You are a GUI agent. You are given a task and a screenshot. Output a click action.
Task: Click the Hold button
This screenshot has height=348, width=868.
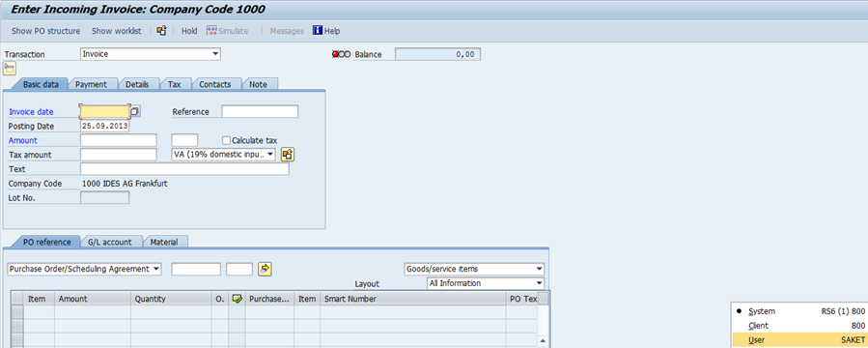pos(189,31)
